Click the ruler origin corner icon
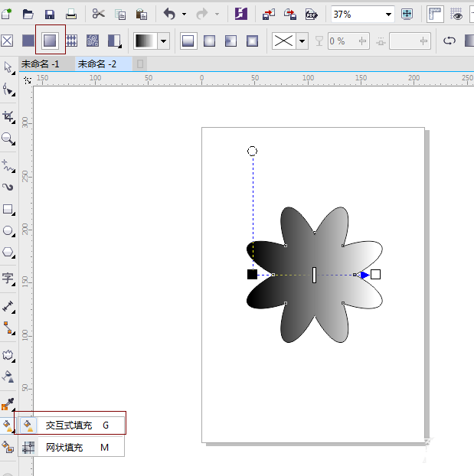 point(28,80)
